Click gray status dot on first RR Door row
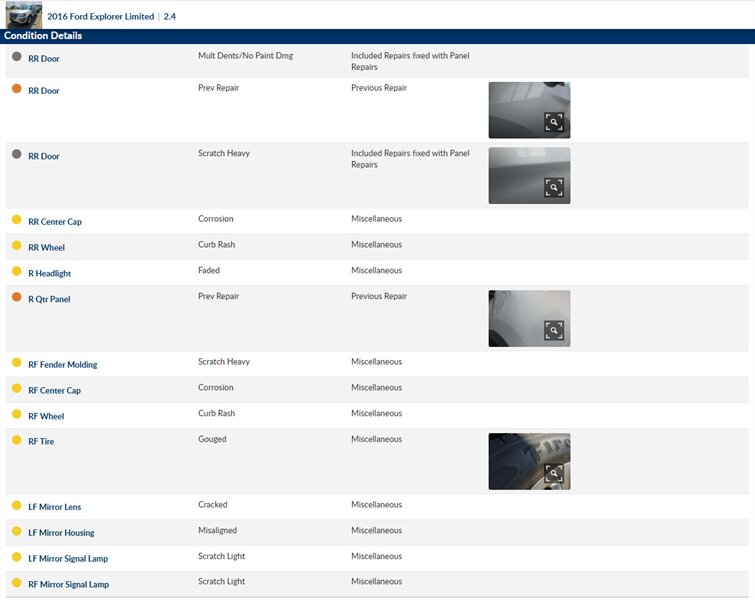755x600 pixels. pos(16,57)
